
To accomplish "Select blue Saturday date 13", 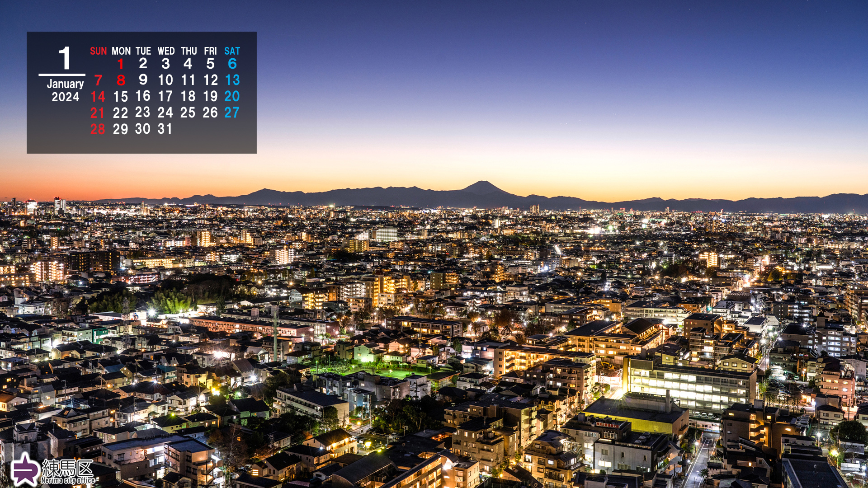I will point(232,80).
